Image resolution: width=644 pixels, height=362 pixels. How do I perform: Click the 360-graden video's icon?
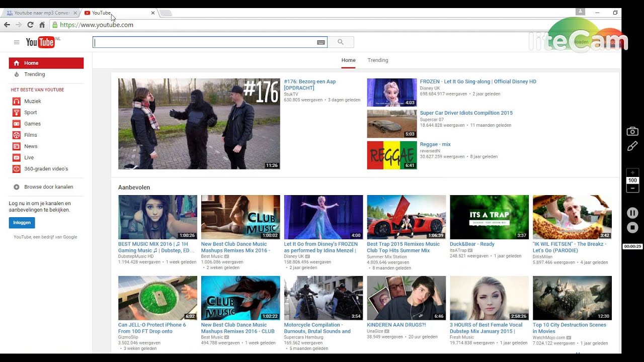point(17,169)
